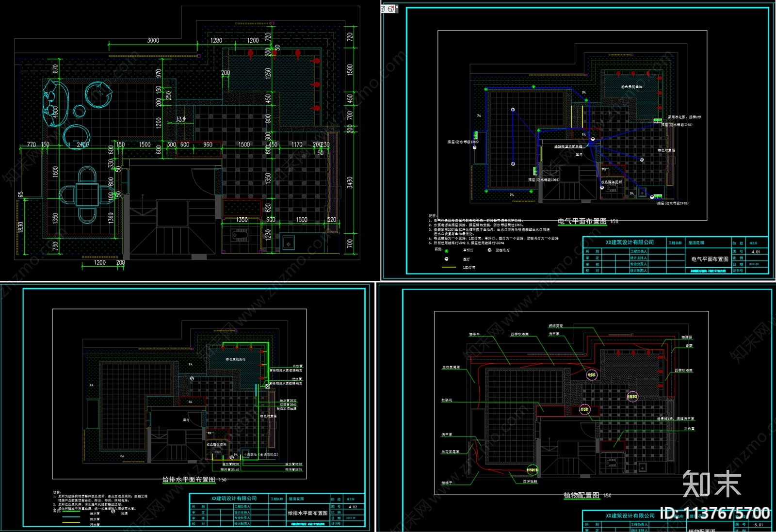Select the vertical 1830 dimension text
Viewport: 776px width, 532px height.
click(20, 228)
